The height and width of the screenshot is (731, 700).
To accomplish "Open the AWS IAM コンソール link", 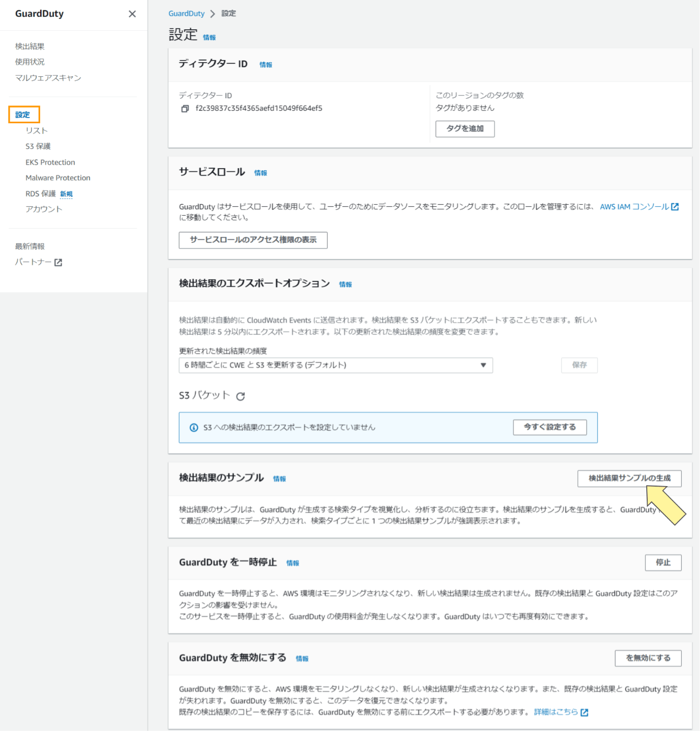I will pyautogui.click(x=634, y=207).
